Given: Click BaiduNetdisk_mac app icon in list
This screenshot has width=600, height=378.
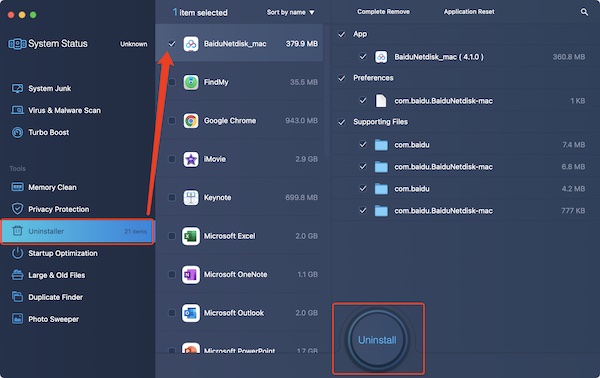Looking at the screenshot, I should click(191, 44).
